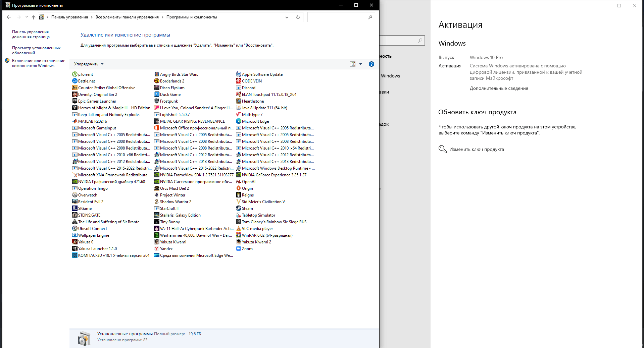
Task: Click the key icon in Activation window
Action: [443, 149]
